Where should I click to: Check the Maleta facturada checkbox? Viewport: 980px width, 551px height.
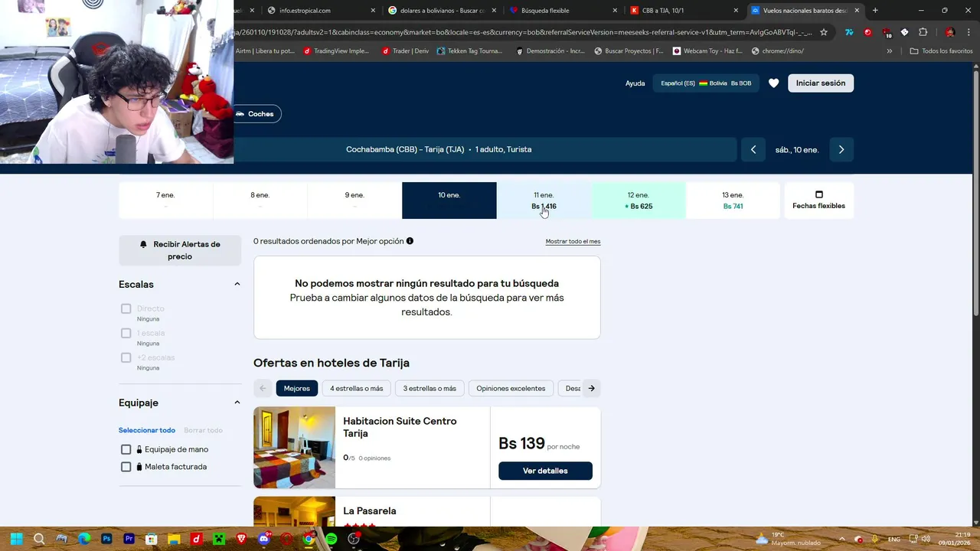[126, 467]
